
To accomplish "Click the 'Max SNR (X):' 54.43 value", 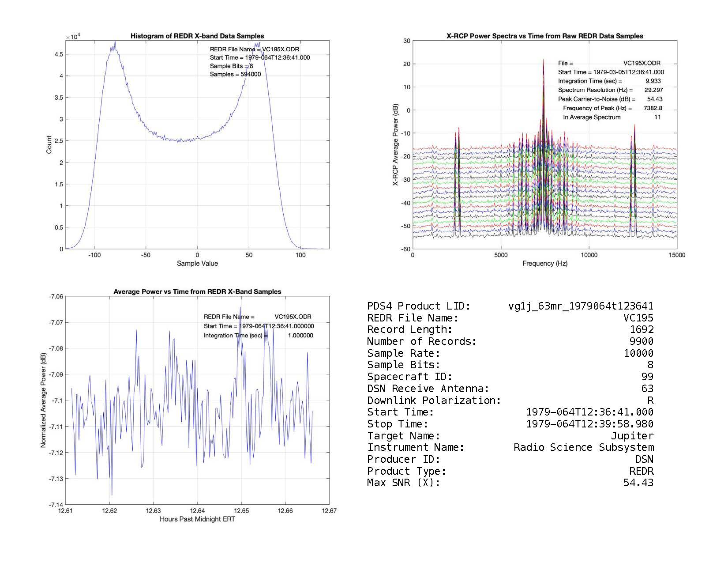I will [x=638, y=483].
